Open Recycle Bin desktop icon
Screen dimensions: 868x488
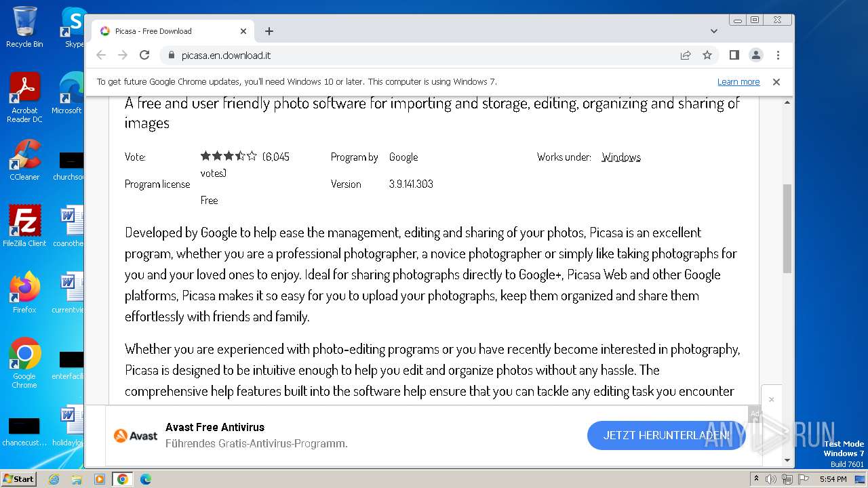coord(24,27)
